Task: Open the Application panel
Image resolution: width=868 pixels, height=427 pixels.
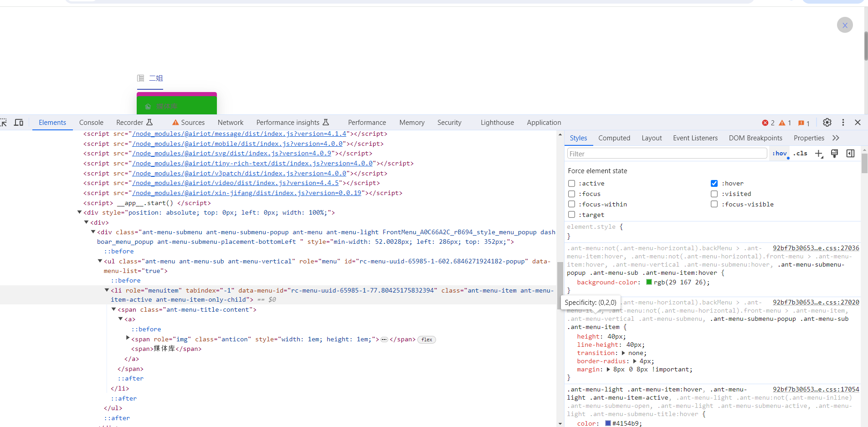Action: coord(544,123)
